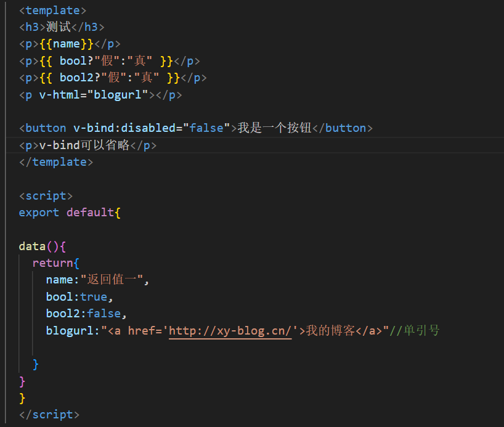Click the closing </template> tag
The height and width of the screenshot is (427, 504).
pos(55,161)
